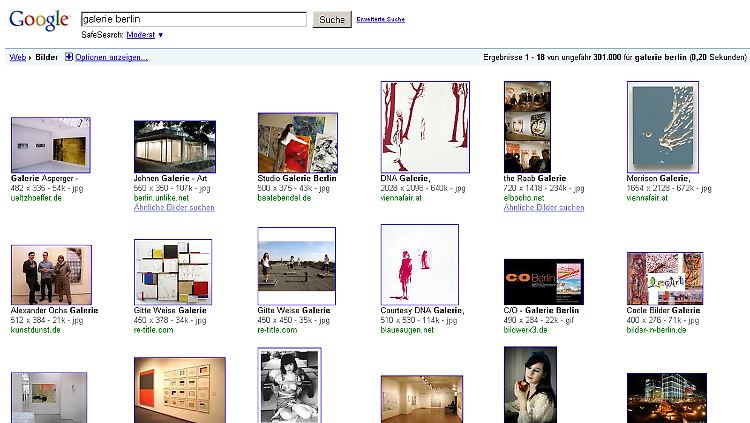Click 'Ähnliche Bilder suchen' under Johnen Galerie

pyautogui.click(x=174, y=207)
